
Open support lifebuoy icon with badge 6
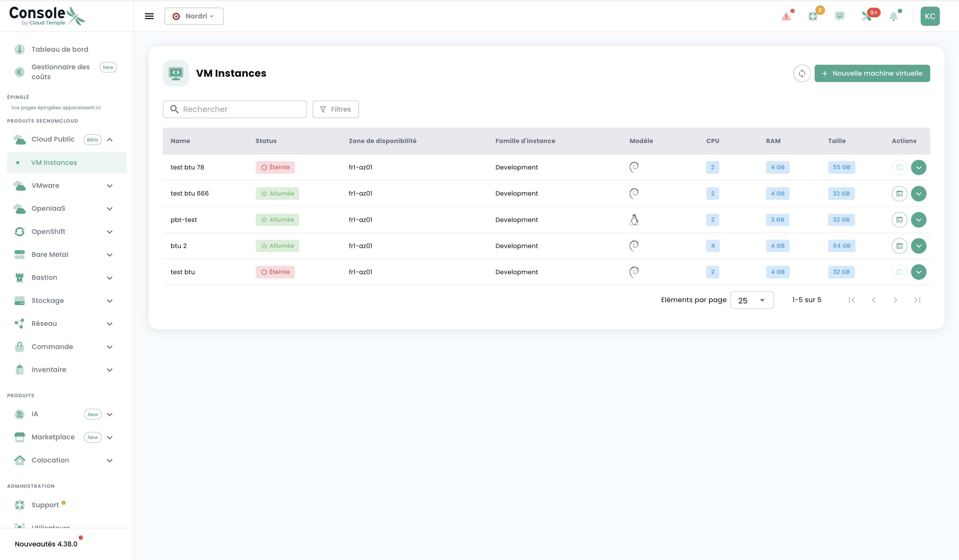point(813,16)
